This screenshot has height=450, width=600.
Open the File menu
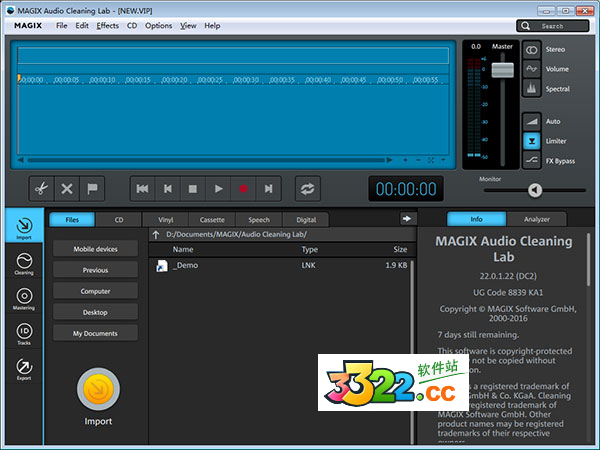(x=61, y=26)
